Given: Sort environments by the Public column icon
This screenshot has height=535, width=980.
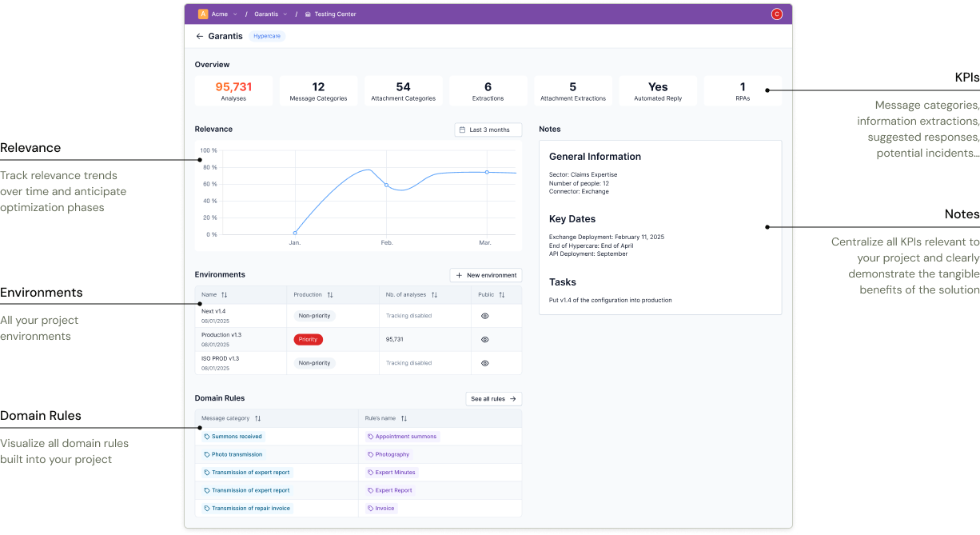Looking at the screenshot, I should pos(502,295).
